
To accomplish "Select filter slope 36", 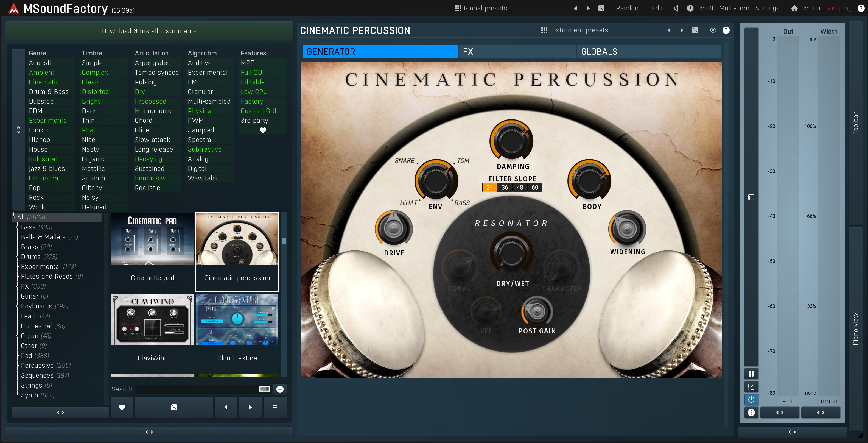I will (505, 188).
